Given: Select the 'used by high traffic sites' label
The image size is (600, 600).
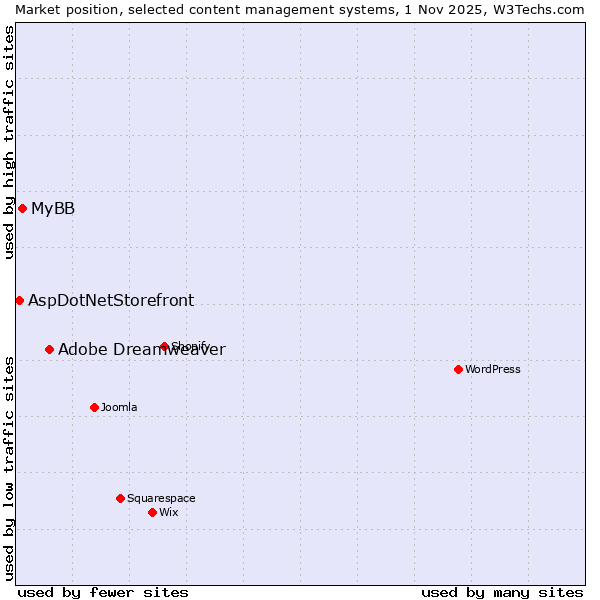Looking at the screenshot, I should (x=10, y=142).
